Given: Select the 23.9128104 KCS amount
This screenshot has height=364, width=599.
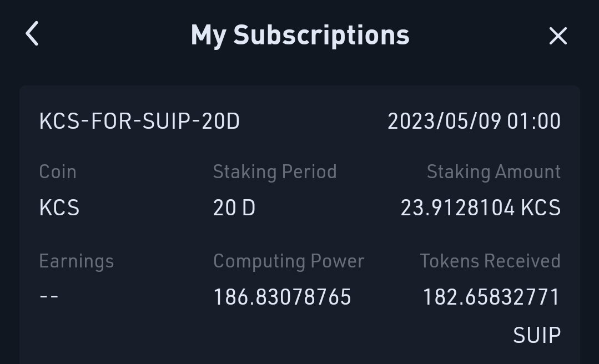Looking at the screenshot, I should (481, 208).
